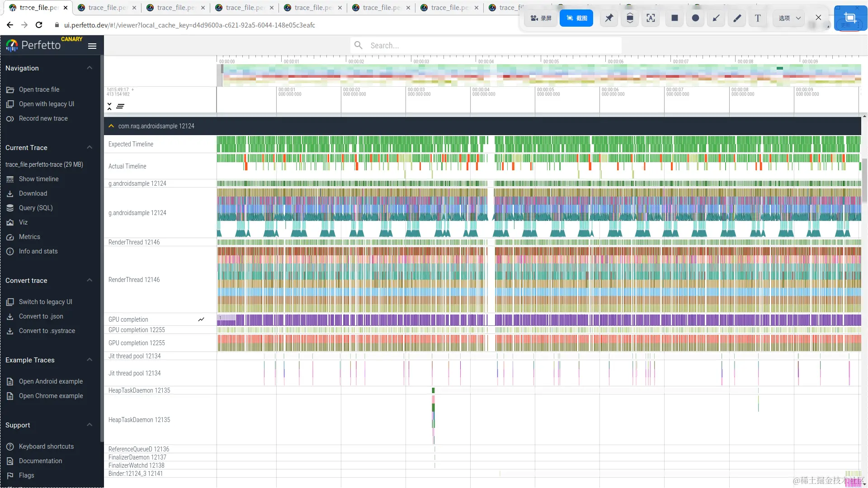Collapse the Navigation section

coord(90,68)
